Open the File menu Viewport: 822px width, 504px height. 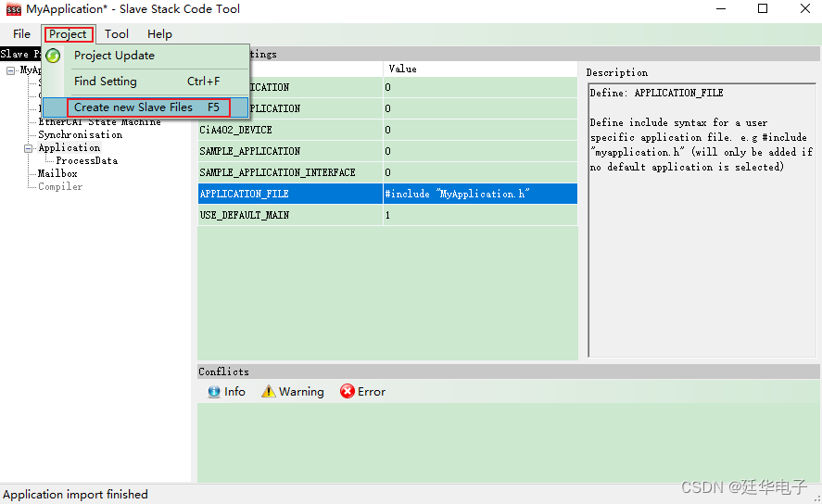coord(21,34)
